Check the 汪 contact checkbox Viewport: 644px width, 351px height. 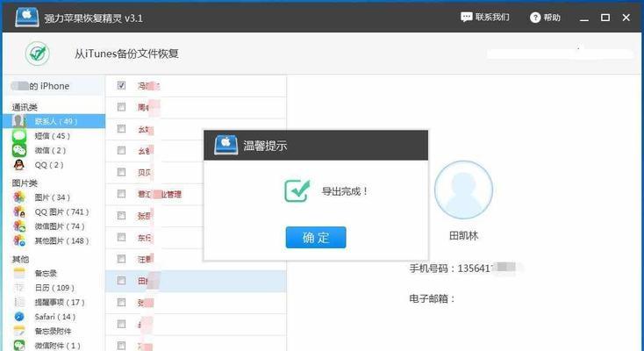click(x=121, y=259)
